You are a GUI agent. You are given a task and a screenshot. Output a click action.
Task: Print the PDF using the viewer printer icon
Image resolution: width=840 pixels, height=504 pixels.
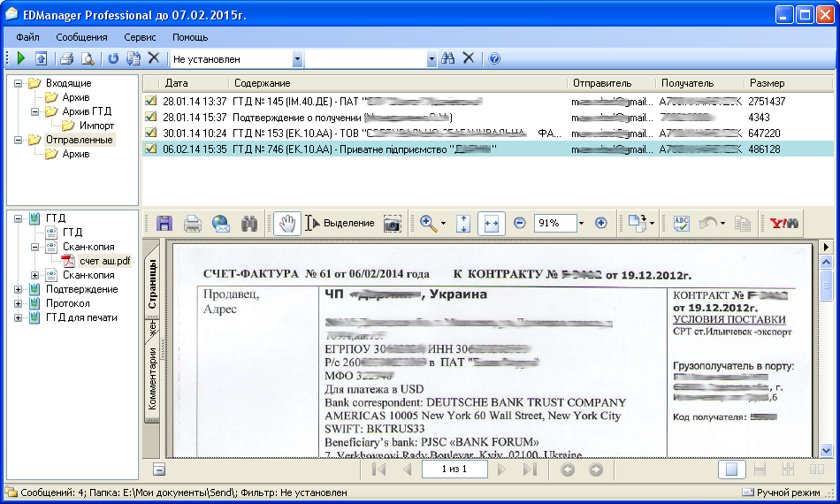click(x=193, y=224)
